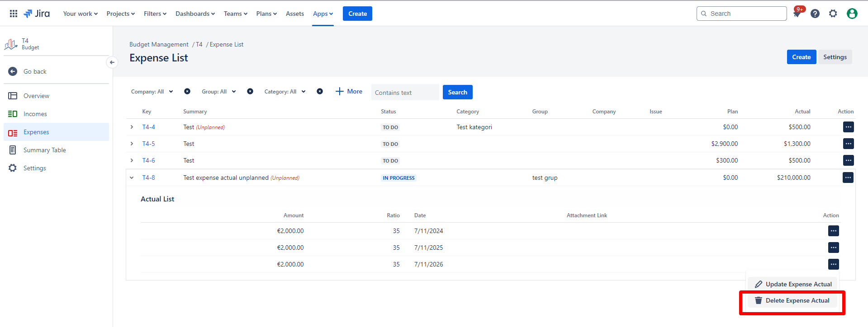Open the Expense List Settings button
The height and width of the screenshot is (327, 868).
click(x=835, y=57)
